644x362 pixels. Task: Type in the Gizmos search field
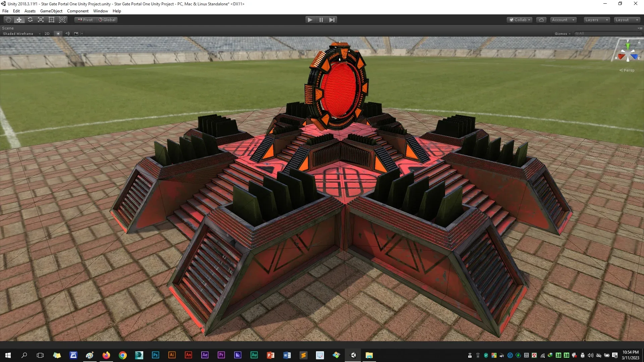coord(607,34)
